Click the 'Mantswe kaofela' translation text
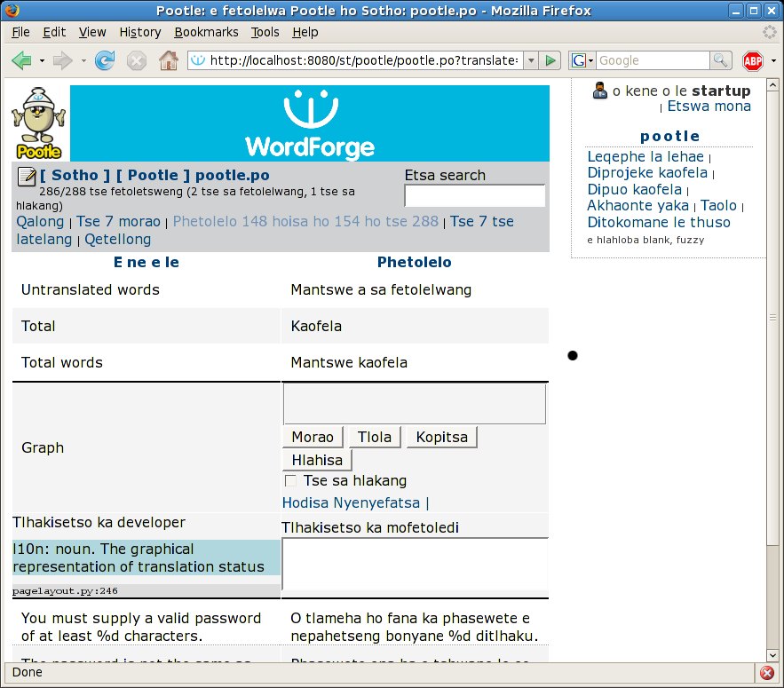 pyautogui.click(x=349, y=362)
